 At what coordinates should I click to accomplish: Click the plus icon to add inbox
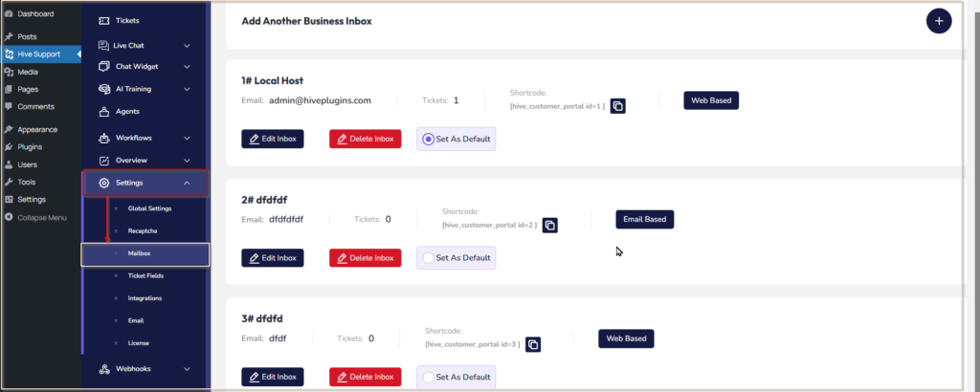click(938, 21)
